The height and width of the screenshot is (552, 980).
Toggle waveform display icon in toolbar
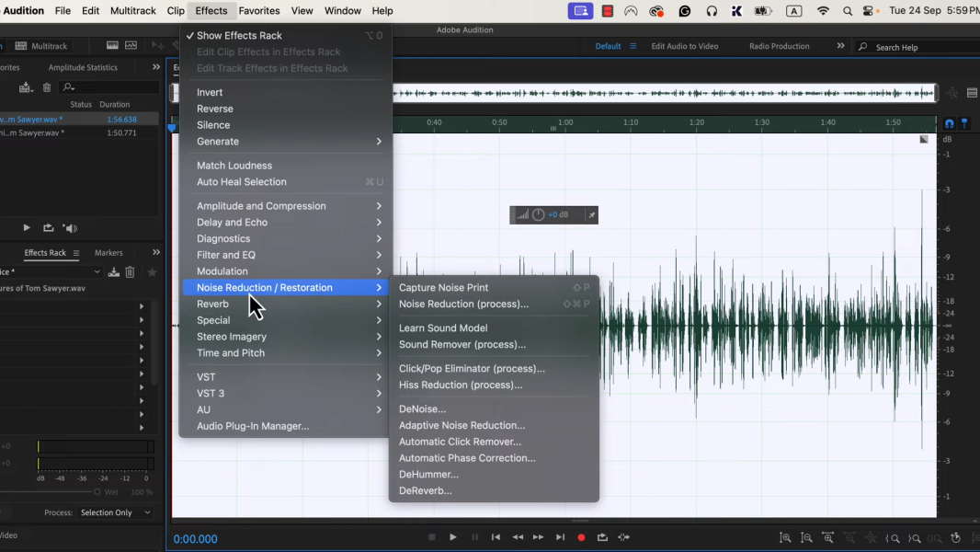112,46
